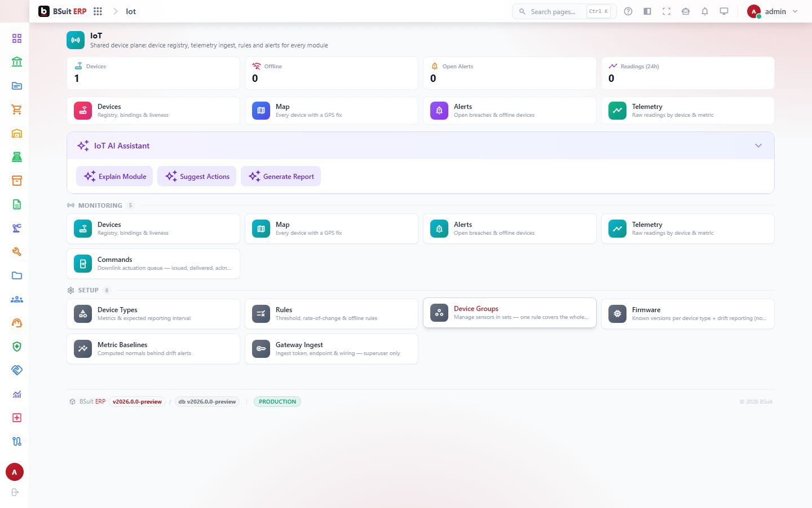Open the Device Groups card
812x508 pixels.
pyautogui.click(x=510, y=313)
